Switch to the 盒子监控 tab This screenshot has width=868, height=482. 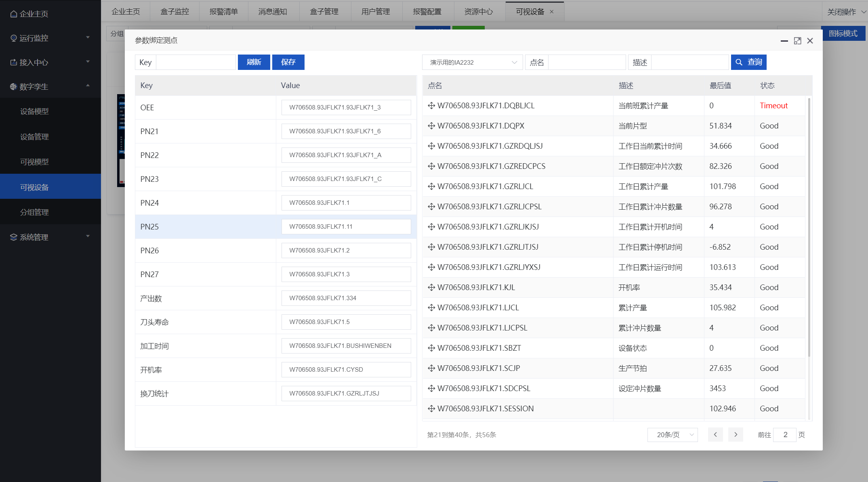tap(174, 12)
